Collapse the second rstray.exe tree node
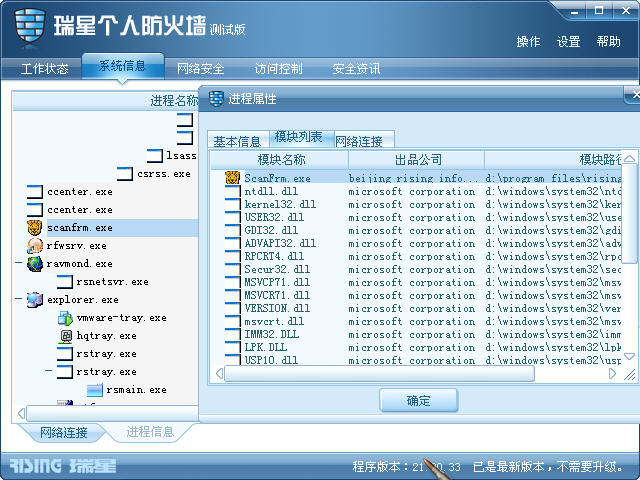This screenshot has width=640, height=480. coord(49,371)
